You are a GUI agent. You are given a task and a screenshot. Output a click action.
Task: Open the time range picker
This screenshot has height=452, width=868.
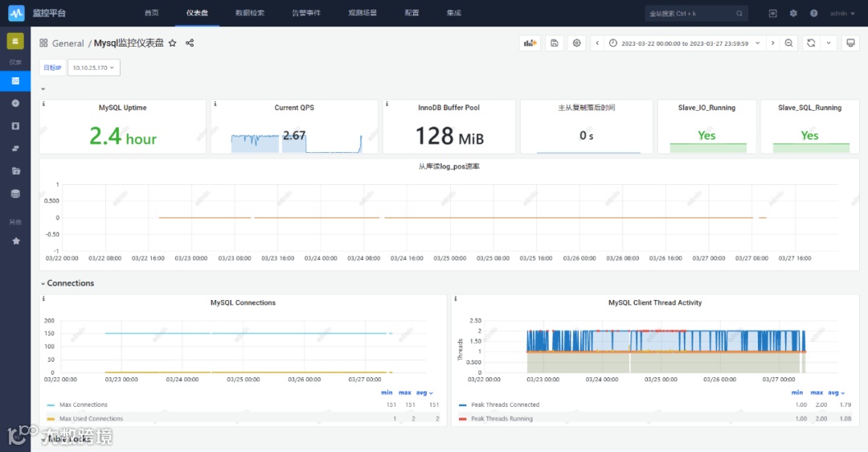pyautogui.click(x=684, y=43)
